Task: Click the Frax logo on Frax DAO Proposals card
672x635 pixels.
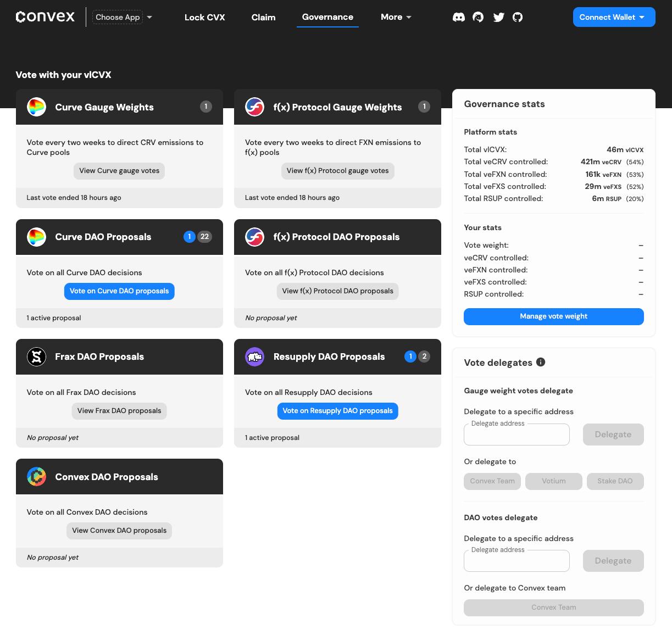Action: pos(36,357)
